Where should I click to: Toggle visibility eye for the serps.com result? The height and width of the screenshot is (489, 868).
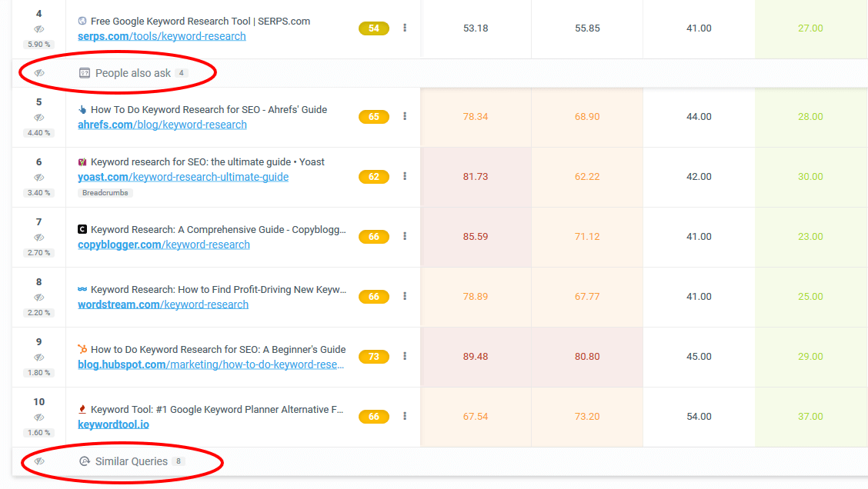[x=38, y=28]
